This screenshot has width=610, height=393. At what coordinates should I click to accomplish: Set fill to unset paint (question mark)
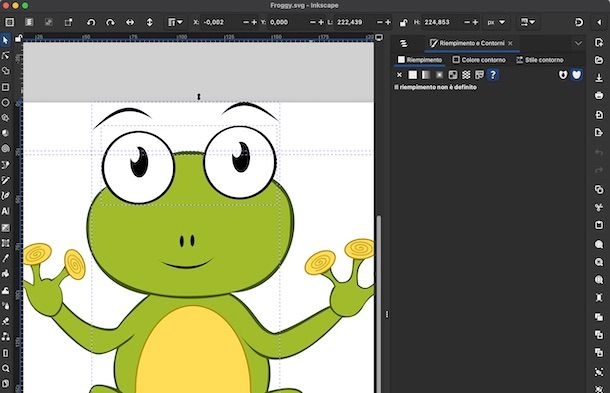(493, 75)
